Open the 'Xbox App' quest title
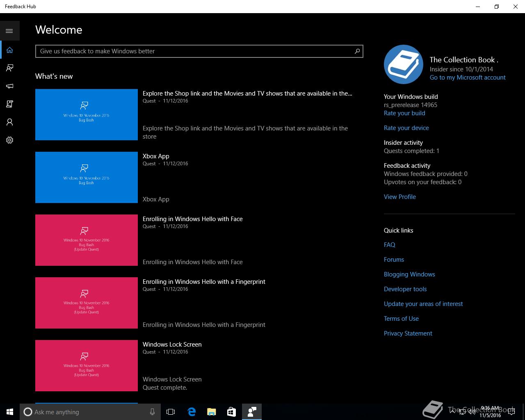 156,156
